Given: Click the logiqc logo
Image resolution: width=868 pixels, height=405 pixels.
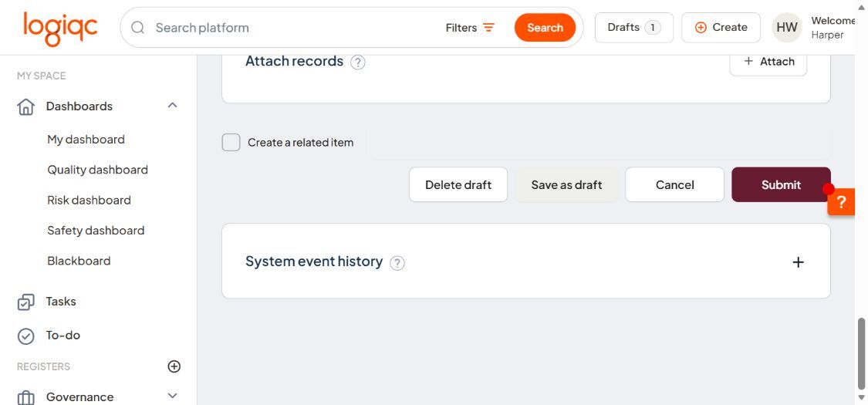Looking at the screenshot, I should (x=60, y=29).
